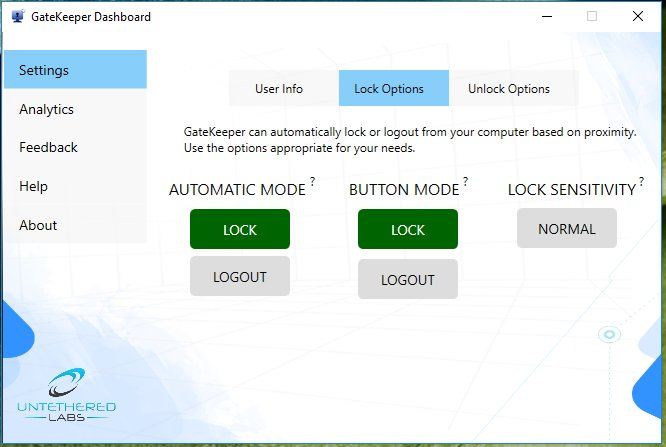Open the Settings sidebar section
The width and height of the screenshot is (666, 447).
click(x=75, y=70)
